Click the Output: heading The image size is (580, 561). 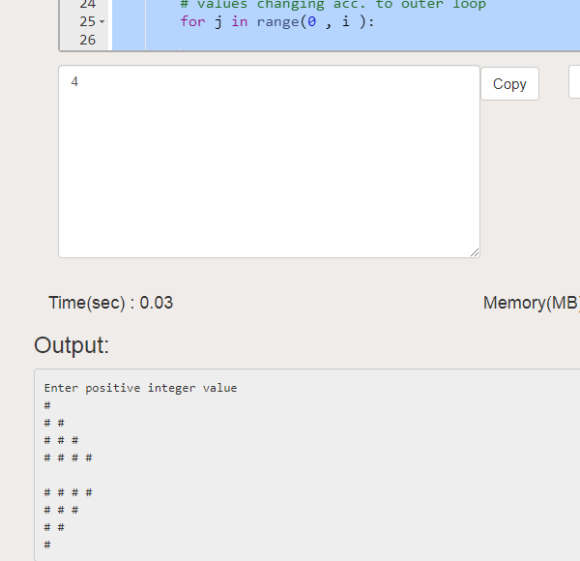click(71, 345)
